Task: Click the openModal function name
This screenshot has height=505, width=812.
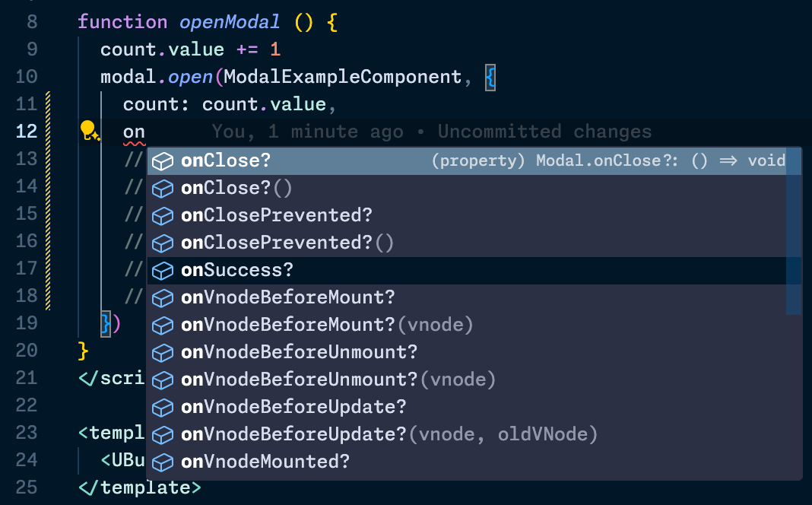Action: tap(229, 21)
